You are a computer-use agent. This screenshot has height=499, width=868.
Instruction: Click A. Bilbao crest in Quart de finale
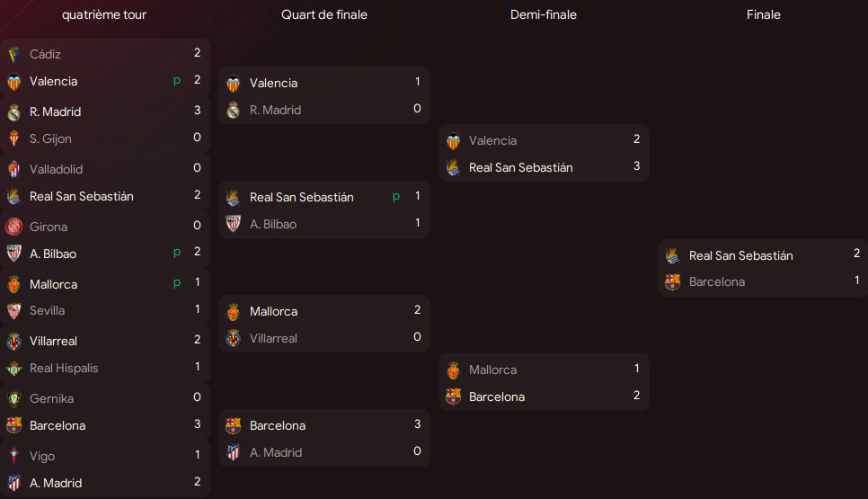point(234,224)
